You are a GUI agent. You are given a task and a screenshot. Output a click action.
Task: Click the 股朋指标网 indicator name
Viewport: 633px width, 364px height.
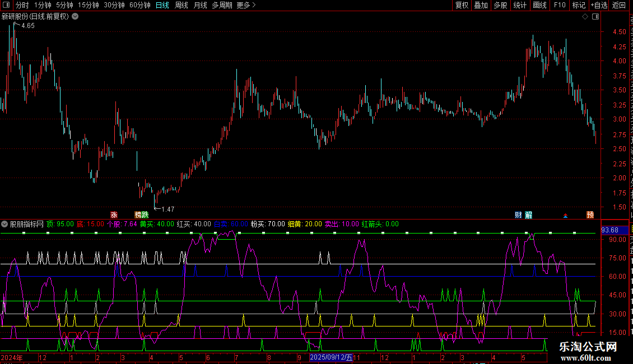[x=27, y=224]
